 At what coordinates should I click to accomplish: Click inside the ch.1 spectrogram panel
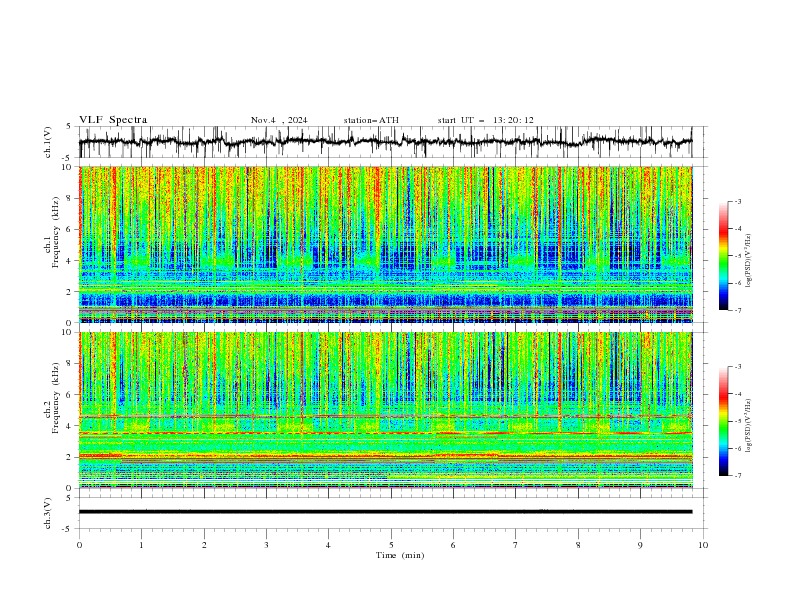[386, 244]
